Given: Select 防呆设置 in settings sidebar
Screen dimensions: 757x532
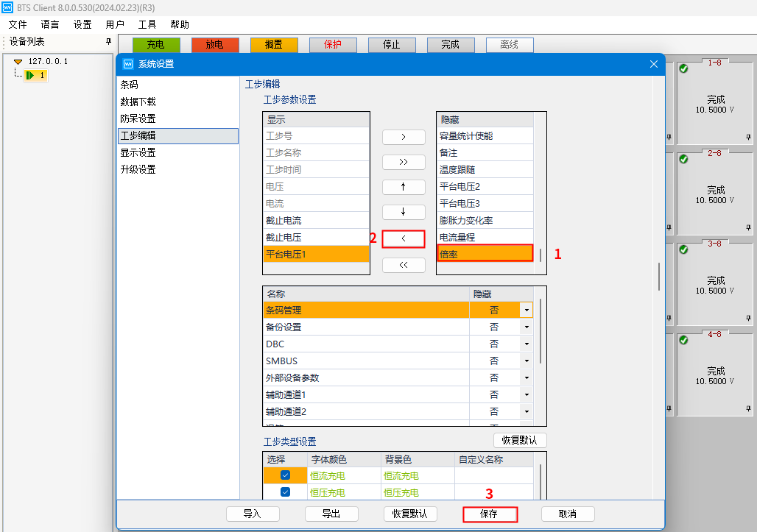Looking at the screenshot, I should pos(178,118).
